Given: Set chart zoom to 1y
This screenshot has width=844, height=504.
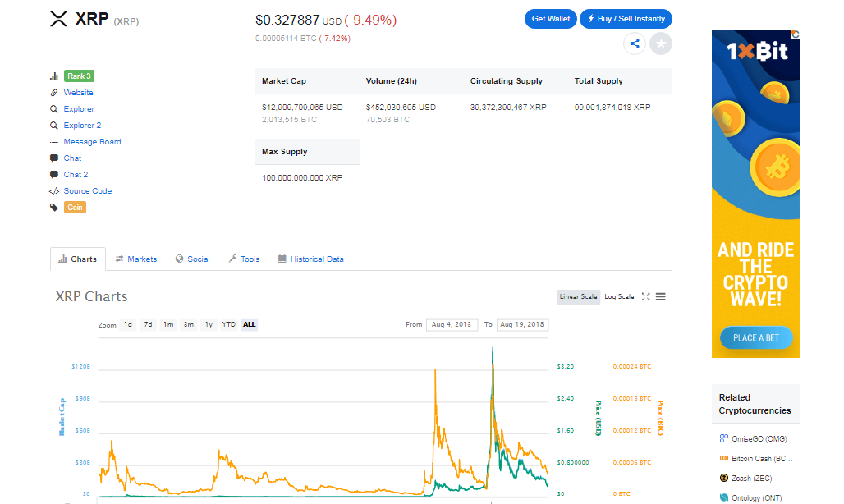Looking at the screenshot, I should click(209, 325).
